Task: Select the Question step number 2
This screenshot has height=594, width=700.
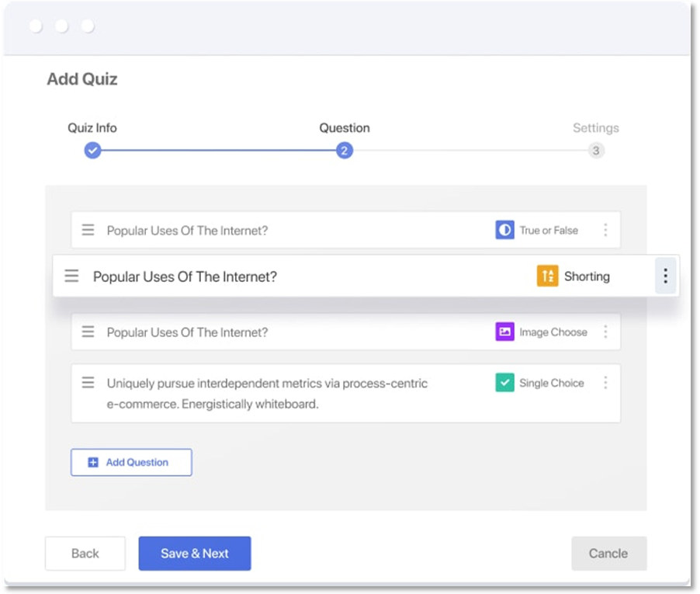Action: point(345,151)
